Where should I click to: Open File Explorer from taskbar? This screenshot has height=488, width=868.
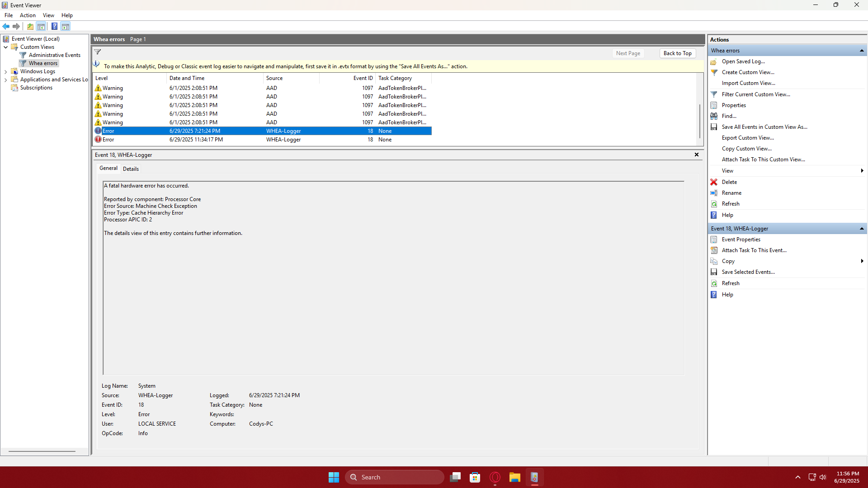click(514, 477)
